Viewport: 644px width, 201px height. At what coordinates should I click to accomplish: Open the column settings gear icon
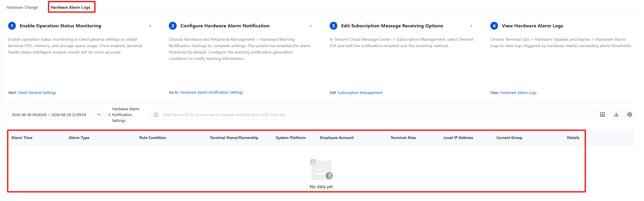click(x=630, y=115)
